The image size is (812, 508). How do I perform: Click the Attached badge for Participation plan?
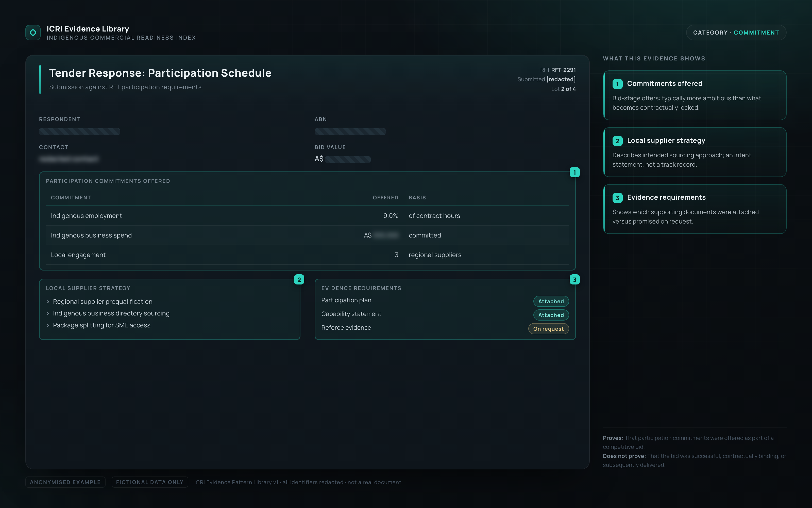pyautogui.click(x=551, y=301)
